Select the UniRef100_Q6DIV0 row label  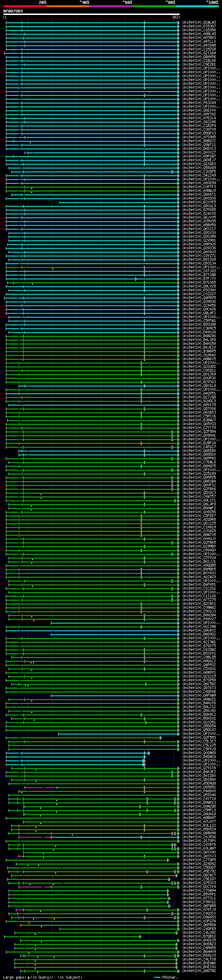click(199, 110)
